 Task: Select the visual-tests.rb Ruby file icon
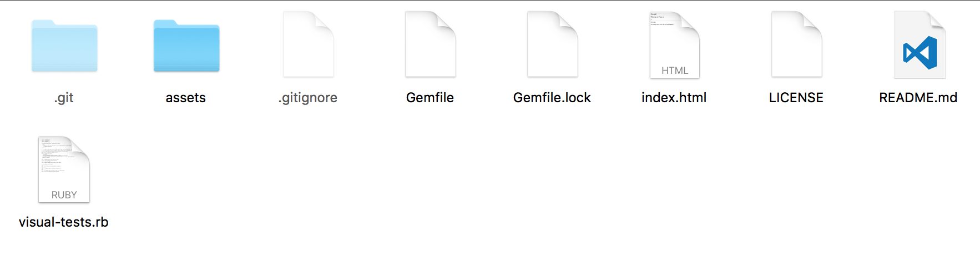(x=64, y=169)
